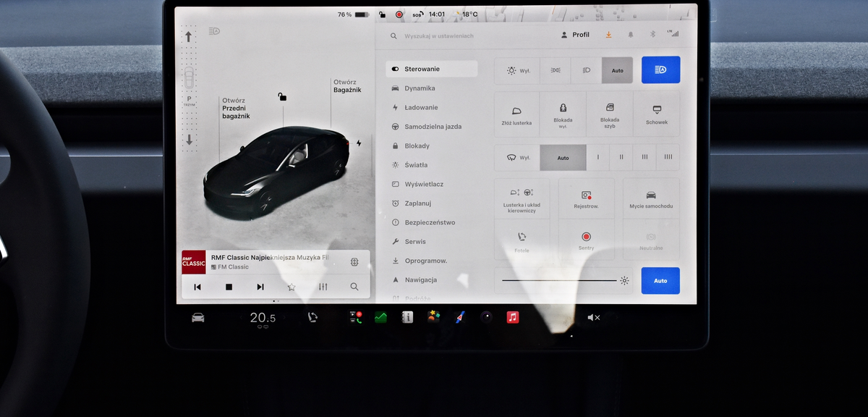Stop the RMF Classic playback
The height and width of the screenshot is (417, 868).
coord(229,287)
